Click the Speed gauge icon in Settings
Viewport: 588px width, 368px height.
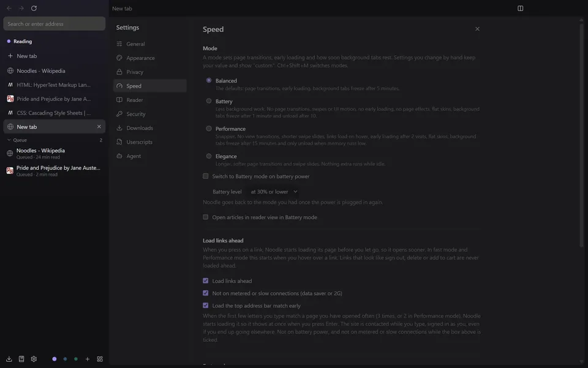119,86
